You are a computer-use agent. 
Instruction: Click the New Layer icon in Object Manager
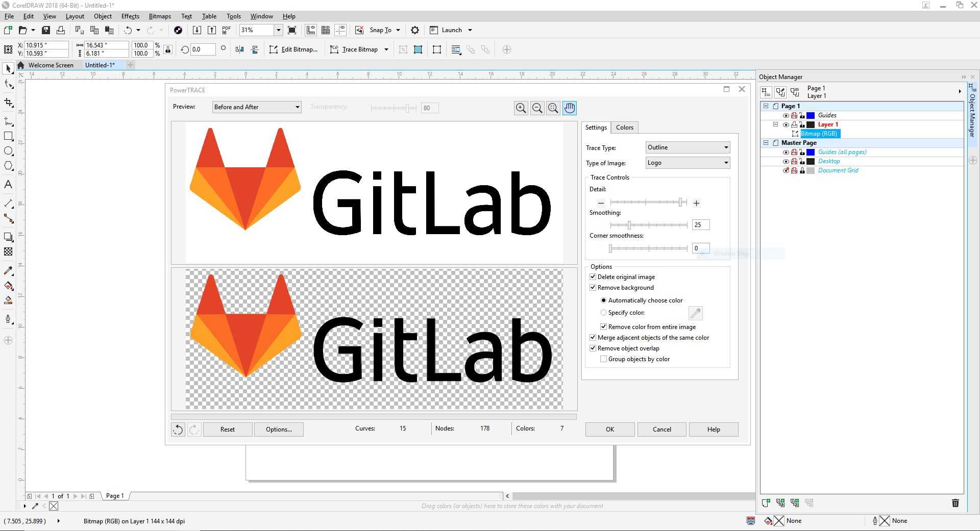click(766, 503)
